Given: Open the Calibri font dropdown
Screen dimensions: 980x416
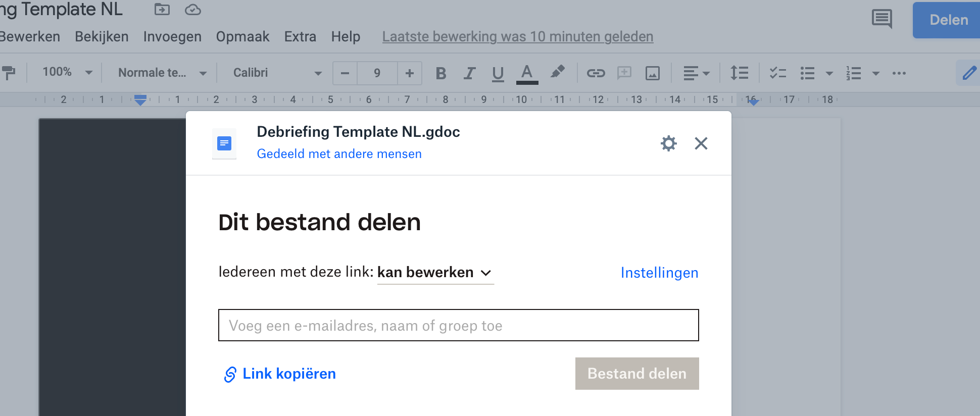Looking at the screenshot, I should [277, 73].
